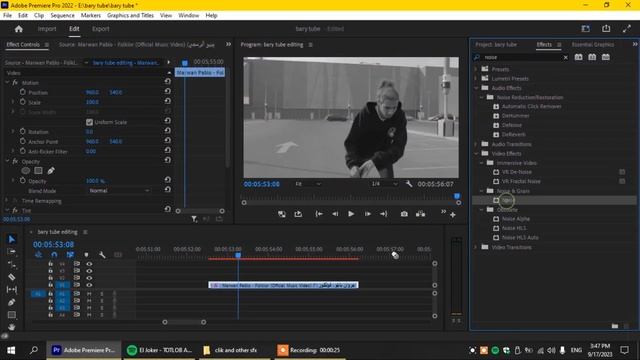Expand the Audio Transitions folder
The width and height of the screenshot is (640, 360).
[x=476, y=144]
